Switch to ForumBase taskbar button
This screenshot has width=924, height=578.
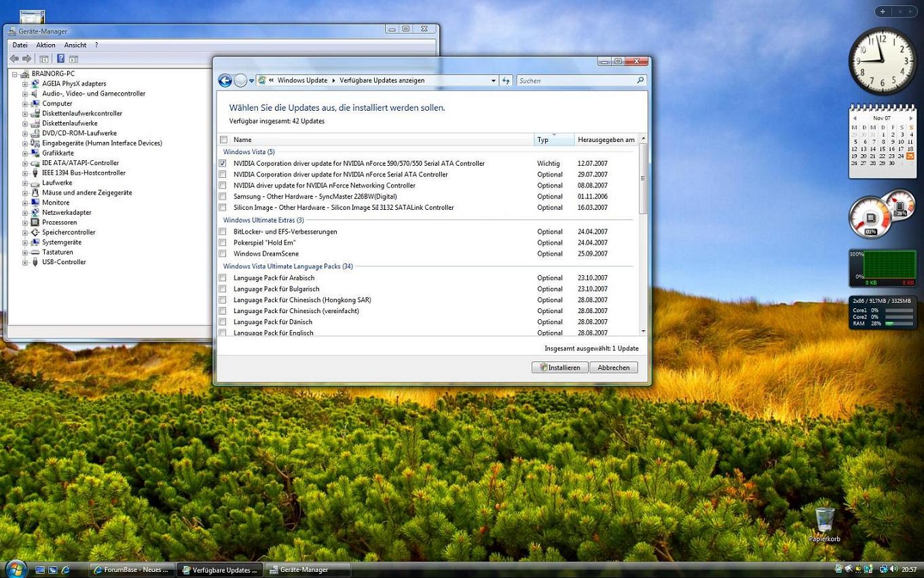coord(132,570)
